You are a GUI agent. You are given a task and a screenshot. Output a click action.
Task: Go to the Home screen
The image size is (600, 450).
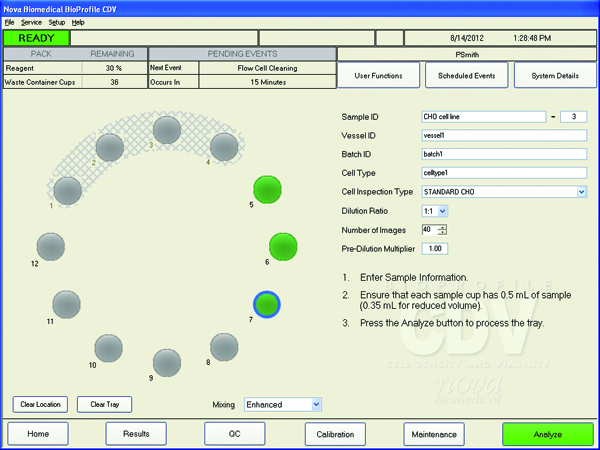[38, 434]
